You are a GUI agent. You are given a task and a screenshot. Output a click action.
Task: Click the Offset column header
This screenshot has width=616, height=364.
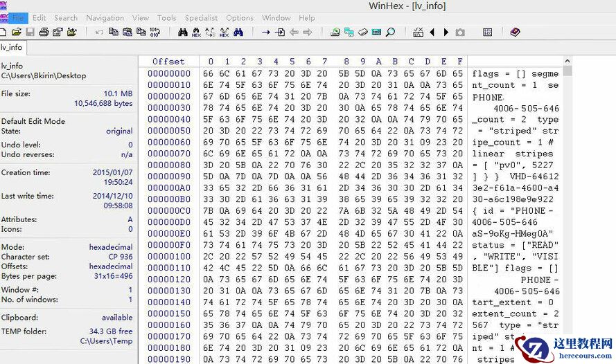168,62
